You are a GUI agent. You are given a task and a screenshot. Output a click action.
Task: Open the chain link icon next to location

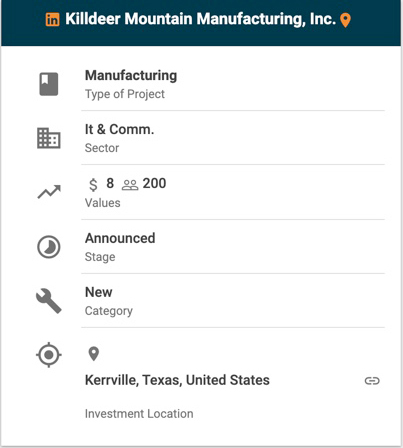(372, 381)
